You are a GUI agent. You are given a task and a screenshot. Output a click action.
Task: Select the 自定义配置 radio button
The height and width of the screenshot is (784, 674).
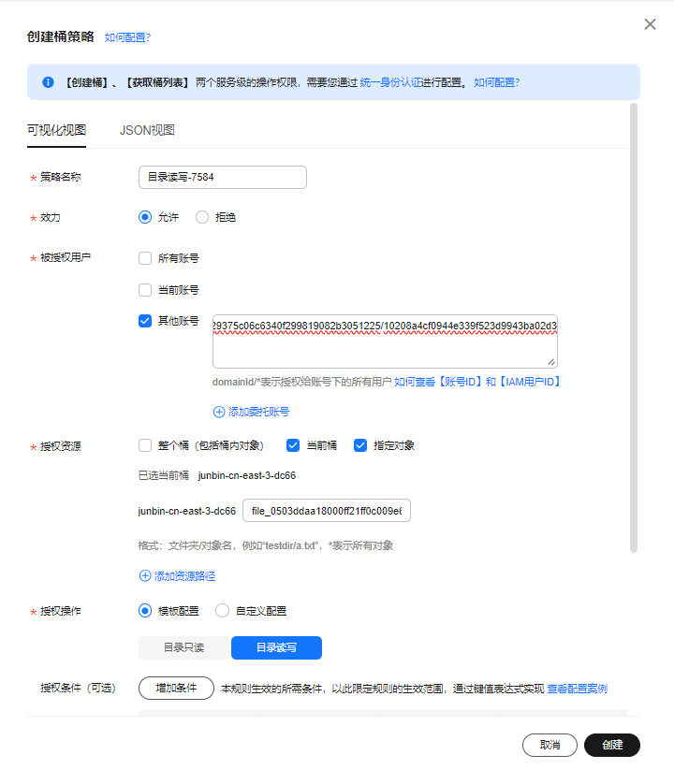pyautogui.click(x=222, y=611)
